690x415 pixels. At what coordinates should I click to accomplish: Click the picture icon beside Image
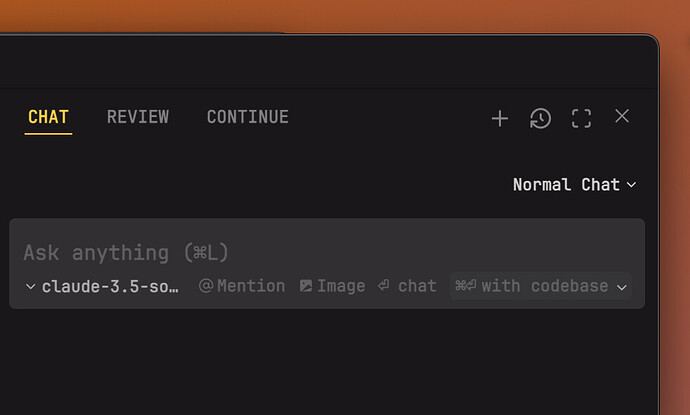pos(306,286)
